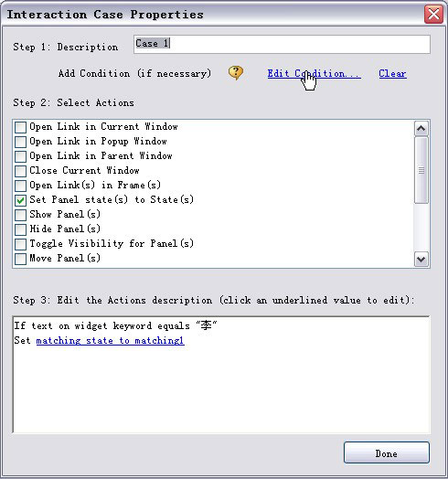Check Open Link in Popup Window
448x479 pixels.
coord(20,142)
